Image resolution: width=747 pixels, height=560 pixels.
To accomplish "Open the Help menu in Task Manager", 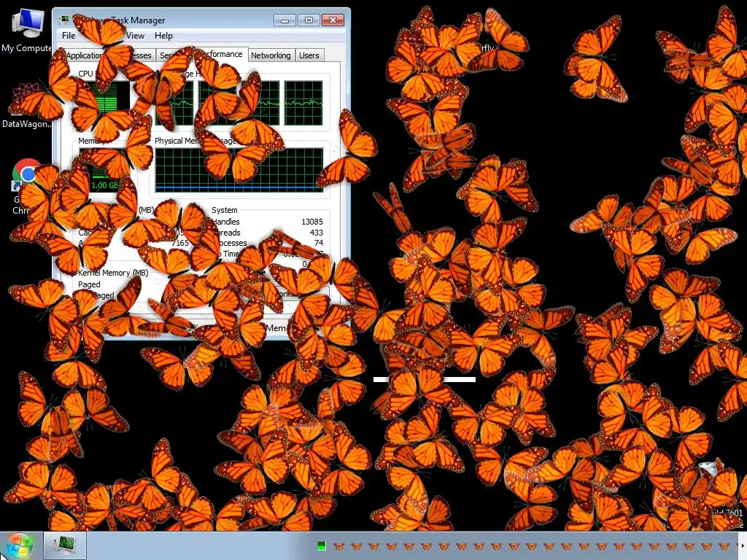I will tap(163, 36).
